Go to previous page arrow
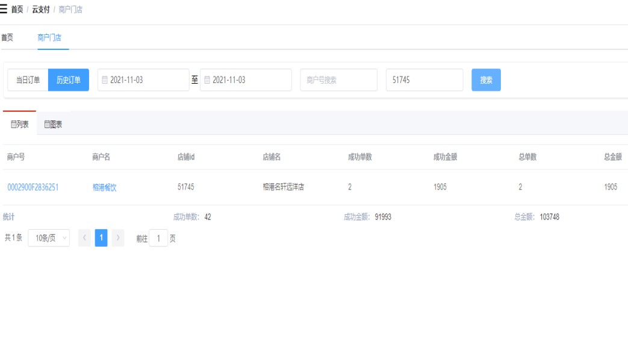 point(85,238)
